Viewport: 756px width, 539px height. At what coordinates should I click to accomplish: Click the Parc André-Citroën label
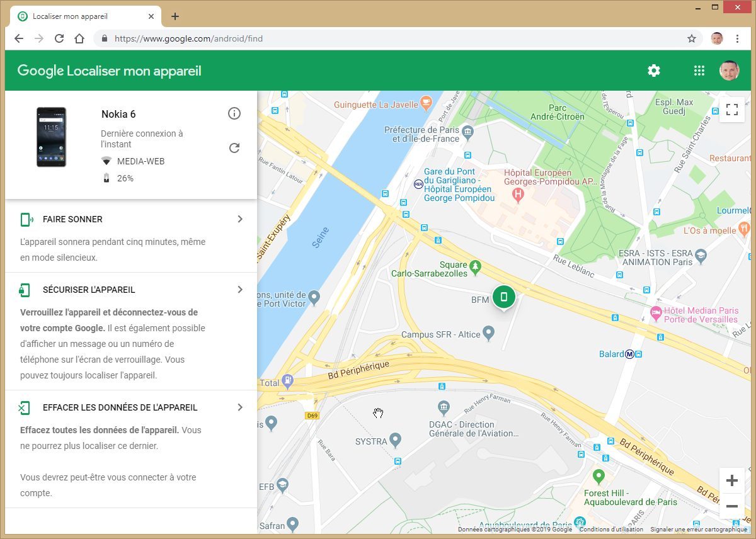click(558, 112)
